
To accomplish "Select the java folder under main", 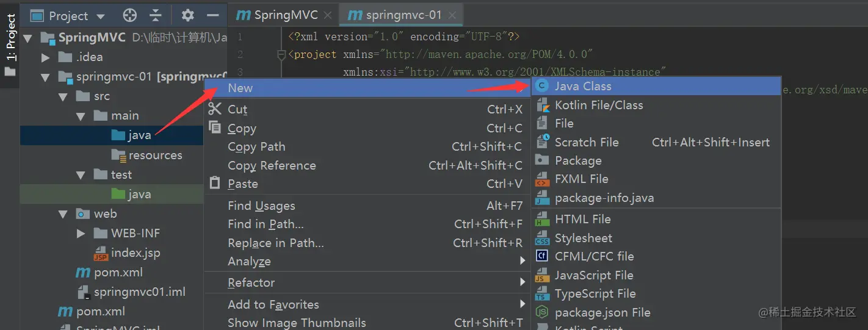I will [x=112, y=135].
